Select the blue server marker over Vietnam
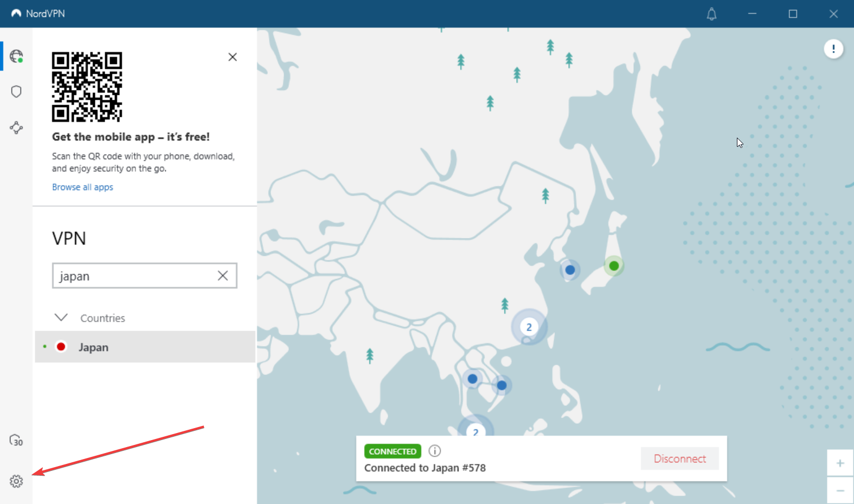This screenshot has height=504, width=854. coord(502,385)
